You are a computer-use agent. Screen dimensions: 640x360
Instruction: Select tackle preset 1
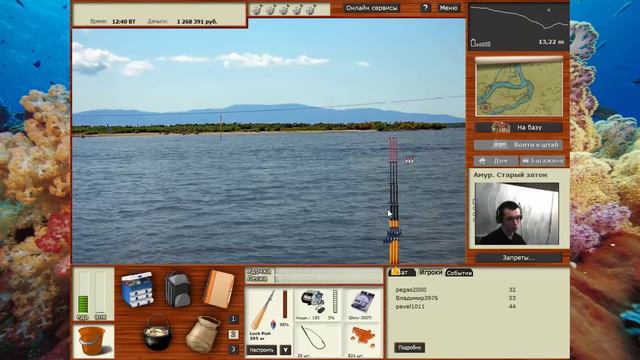click(233, 319)
